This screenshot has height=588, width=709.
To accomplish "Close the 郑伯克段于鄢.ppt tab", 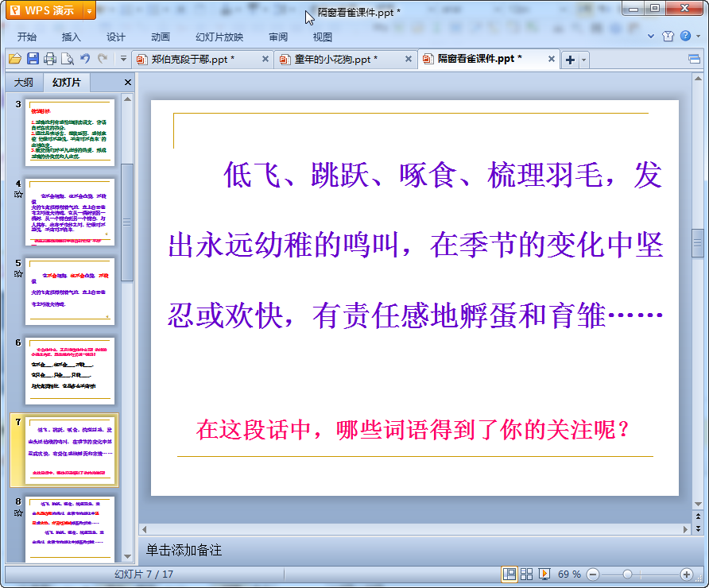I will coord(265,59).
